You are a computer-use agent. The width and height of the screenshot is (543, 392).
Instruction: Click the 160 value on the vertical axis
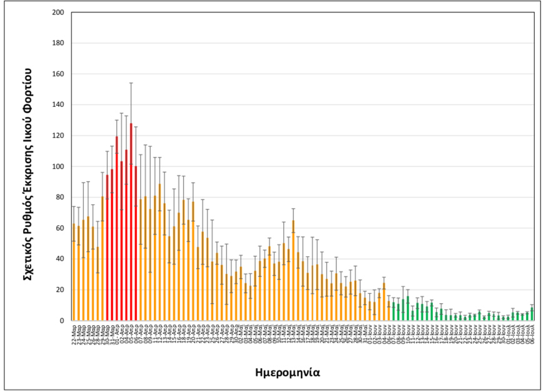[x=59, y=74]
